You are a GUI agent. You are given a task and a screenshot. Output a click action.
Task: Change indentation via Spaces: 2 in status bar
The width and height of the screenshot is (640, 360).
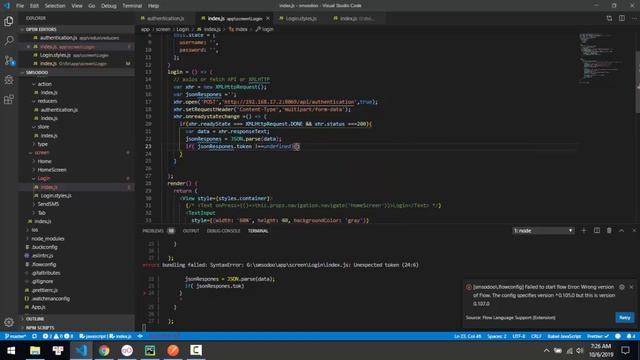coord(497,336)
